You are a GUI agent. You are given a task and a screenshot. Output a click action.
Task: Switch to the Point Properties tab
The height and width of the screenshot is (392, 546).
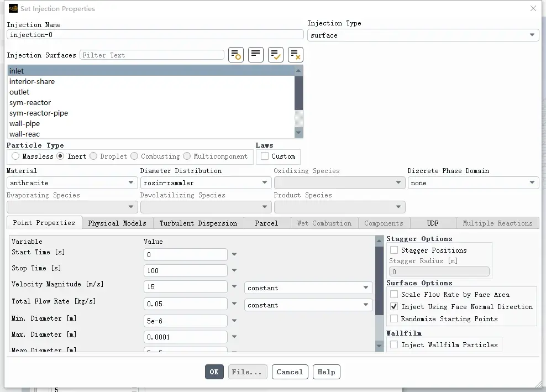[x=44, y=223]
